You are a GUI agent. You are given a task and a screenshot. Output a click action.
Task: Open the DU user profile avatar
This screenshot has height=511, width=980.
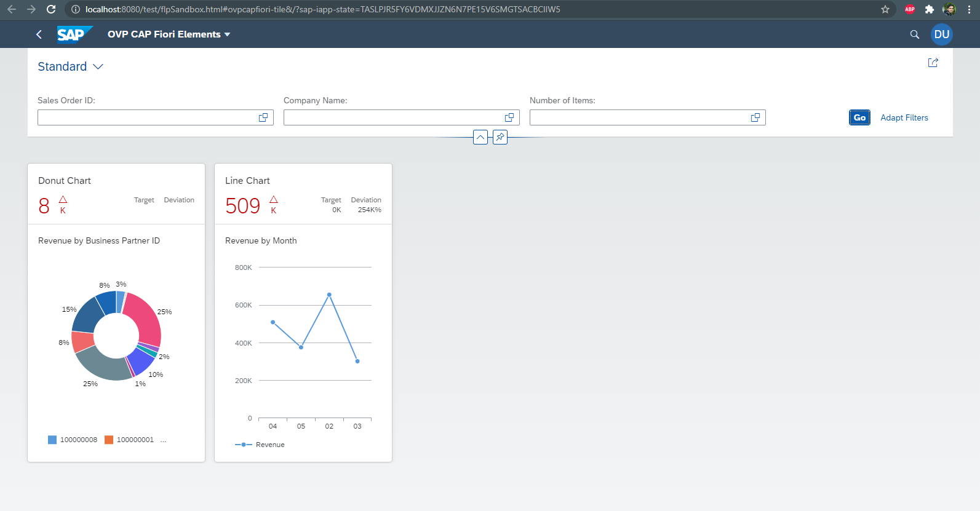[941, 34]
